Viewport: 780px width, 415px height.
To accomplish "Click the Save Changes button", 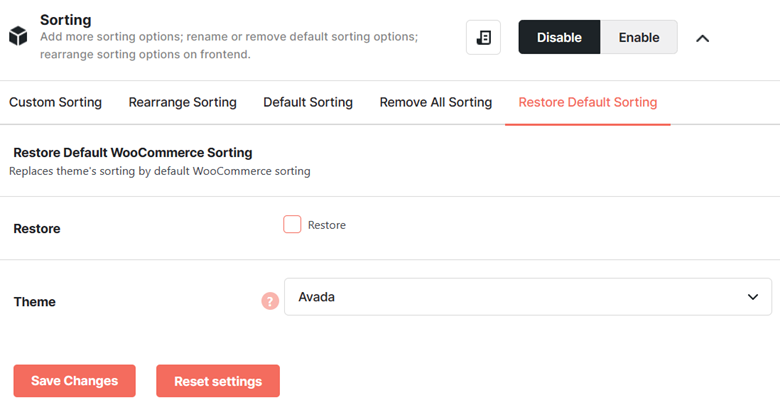I will 75,381.
